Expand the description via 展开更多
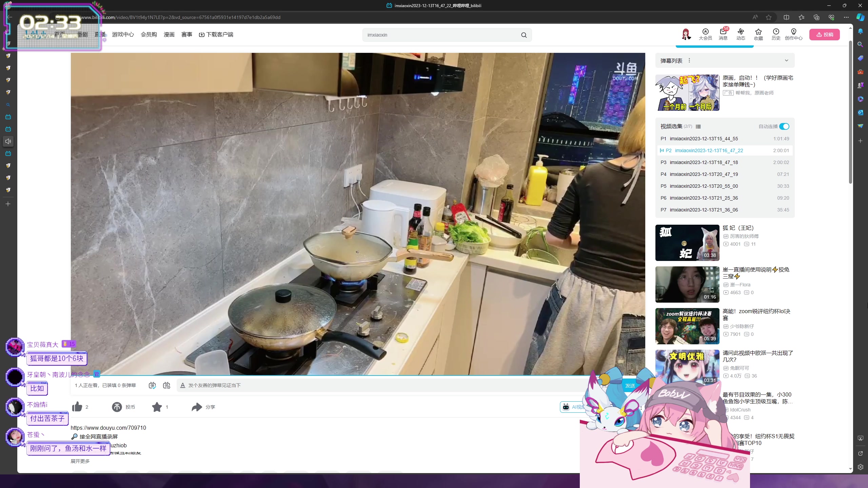The width and height of the screenshot is (868, 488). tap(80, 461)
